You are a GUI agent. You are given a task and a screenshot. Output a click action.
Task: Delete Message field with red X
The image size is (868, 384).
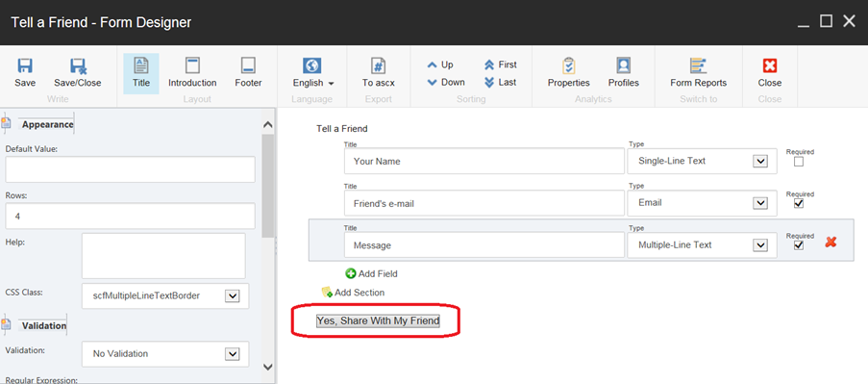(x=831, y=242)
